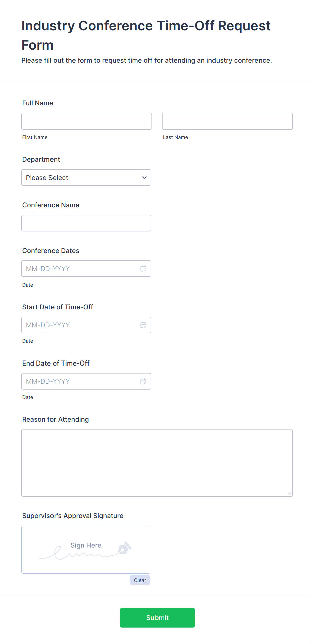Screen dimensions: 311x644
Task: Collapse the Department combo box options
Action: click(x=86, y=177)
